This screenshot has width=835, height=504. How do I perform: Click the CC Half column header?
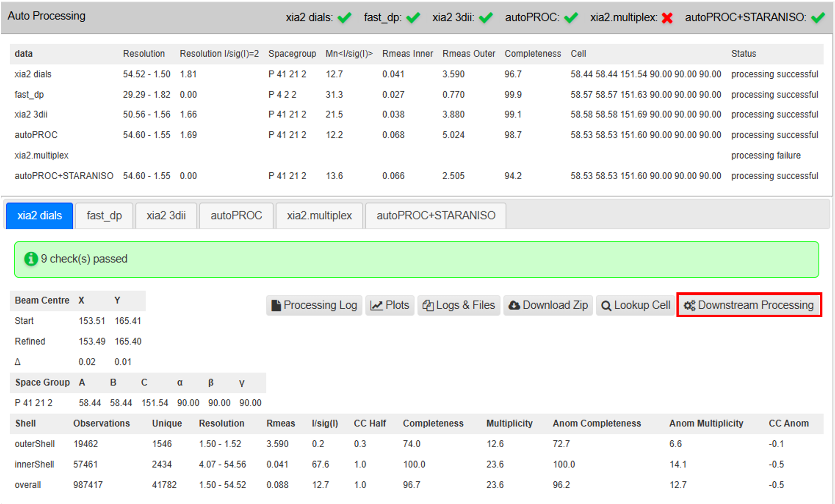click(x=370, y=423)
